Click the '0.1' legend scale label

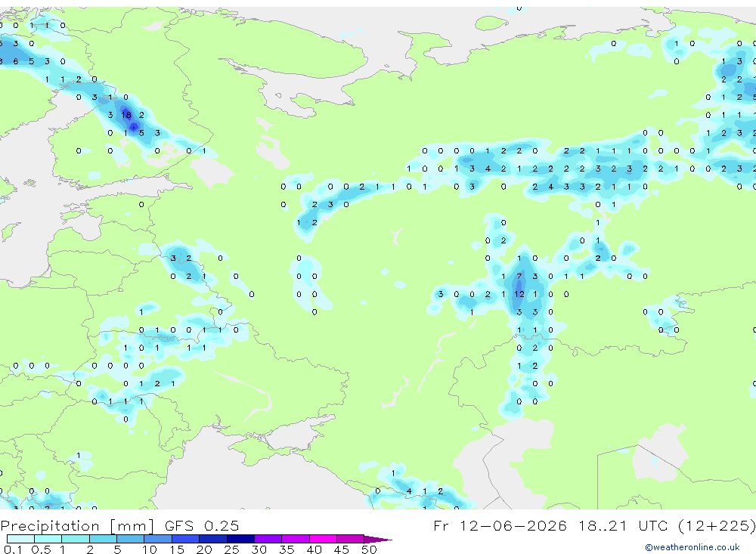coord(12,549)
